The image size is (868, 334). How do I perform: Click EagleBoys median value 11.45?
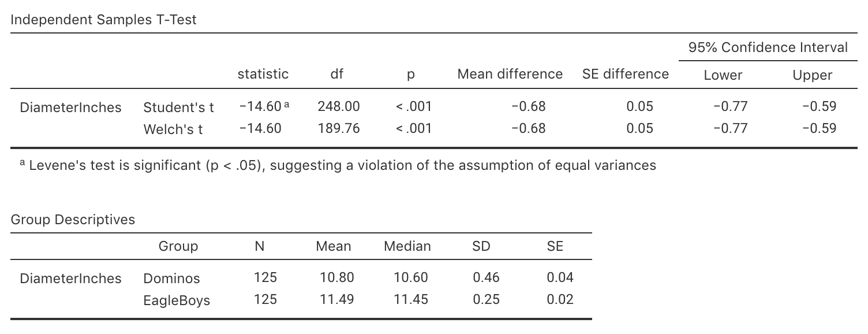click(x=410, y=299)
